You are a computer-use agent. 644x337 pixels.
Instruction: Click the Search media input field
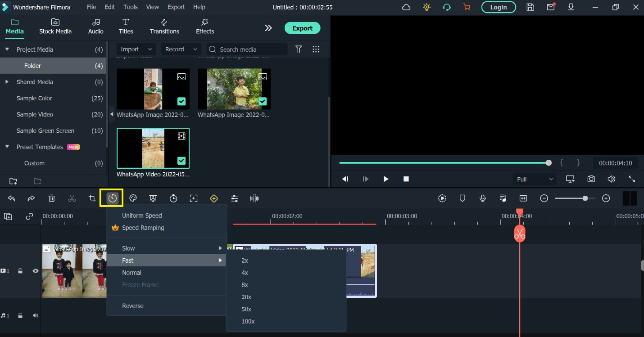247,49
